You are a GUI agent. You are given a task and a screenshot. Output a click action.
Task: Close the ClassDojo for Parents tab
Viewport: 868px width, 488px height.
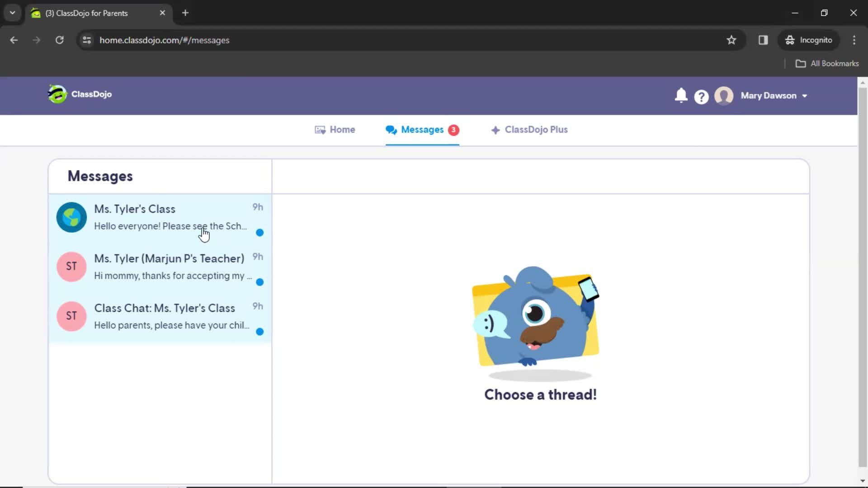162,13
